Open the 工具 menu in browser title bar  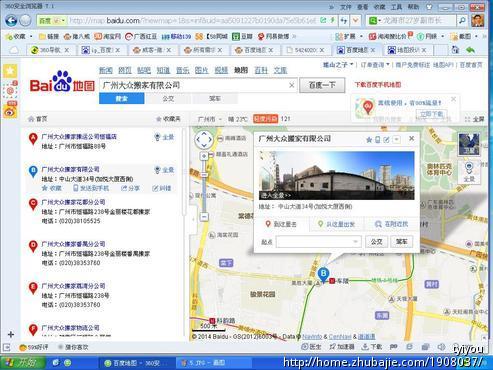tap(396, 6)
